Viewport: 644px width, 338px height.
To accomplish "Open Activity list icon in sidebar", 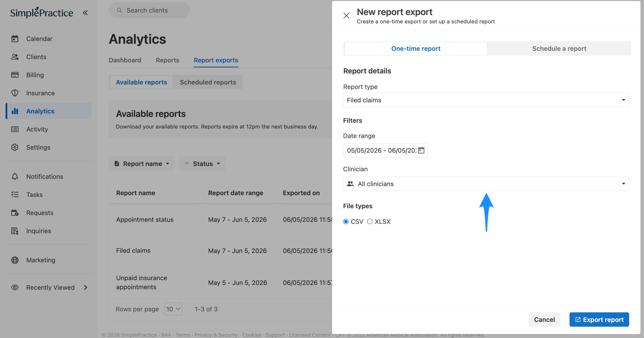I will (x=15, y=129).
